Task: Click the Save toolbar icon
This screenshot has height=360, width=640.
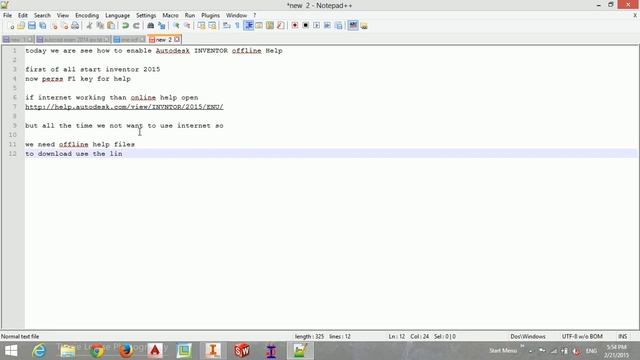Action: (32, 26)
